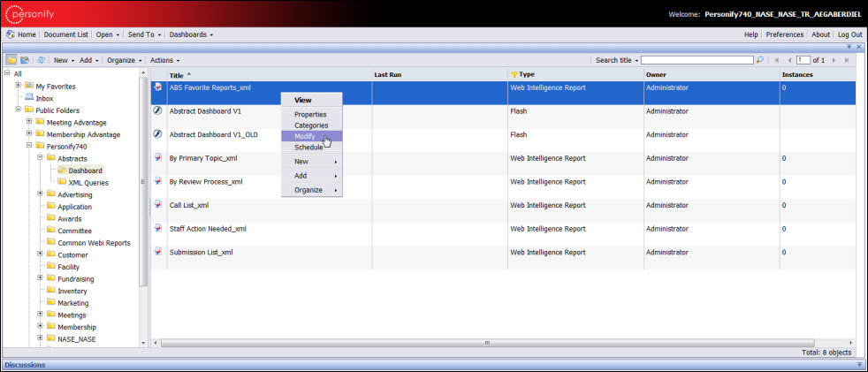The width and height of the screenshot is (868, 372).
Task: Click the horizontal scrollbar of the list
Action: 487,343
